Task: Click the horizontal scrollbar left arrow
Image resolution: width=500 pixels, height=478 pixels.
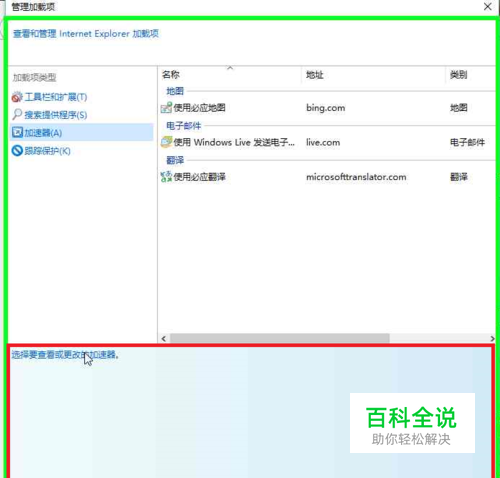Action: (x=164, y=339)
